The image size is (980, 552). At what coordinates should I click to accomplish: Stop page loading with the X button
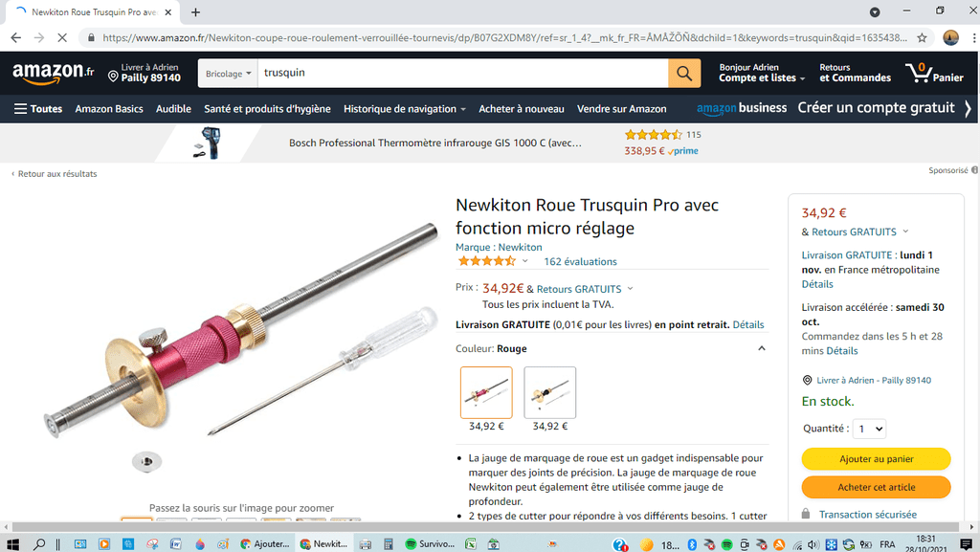tap(62, 37)
